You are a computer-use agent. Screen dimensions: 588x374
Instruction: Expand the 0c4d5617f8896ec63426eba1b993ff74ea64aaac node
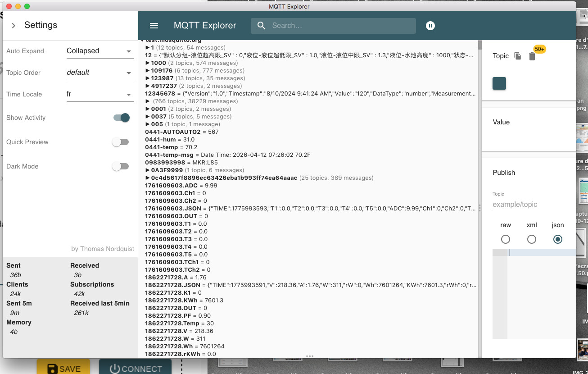148,178
